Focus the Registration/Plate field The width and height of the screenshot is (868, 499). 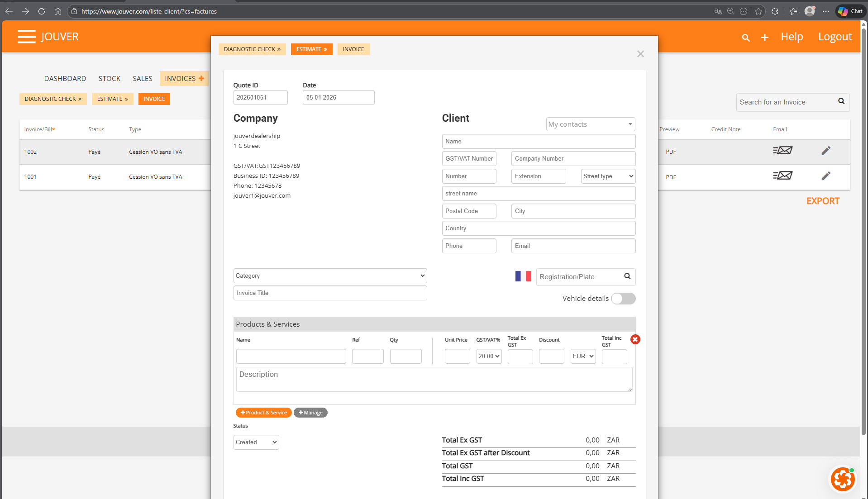click(579, 277)
